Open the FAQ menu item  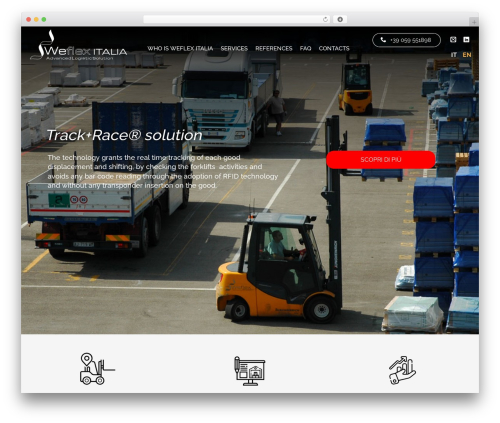coord(305,48)
